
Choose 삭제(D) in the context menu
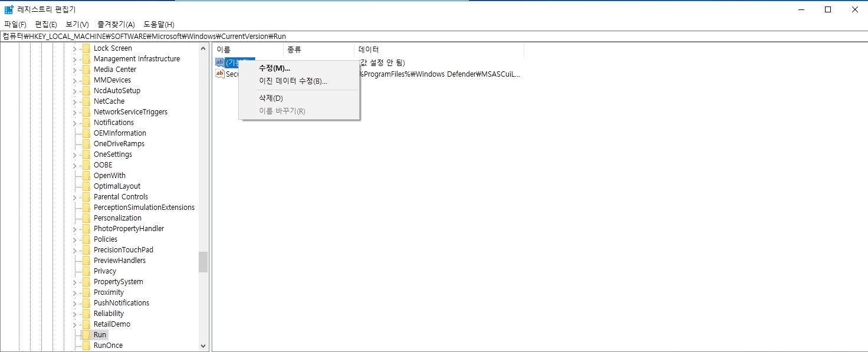click(x=271, y=98)
